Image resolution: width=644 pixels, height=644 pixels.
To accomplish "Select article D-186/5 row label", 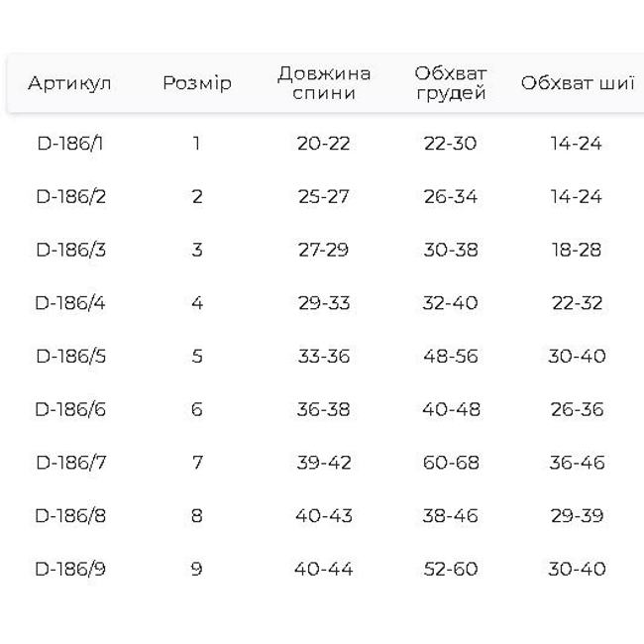I will (x=70, y=356).
